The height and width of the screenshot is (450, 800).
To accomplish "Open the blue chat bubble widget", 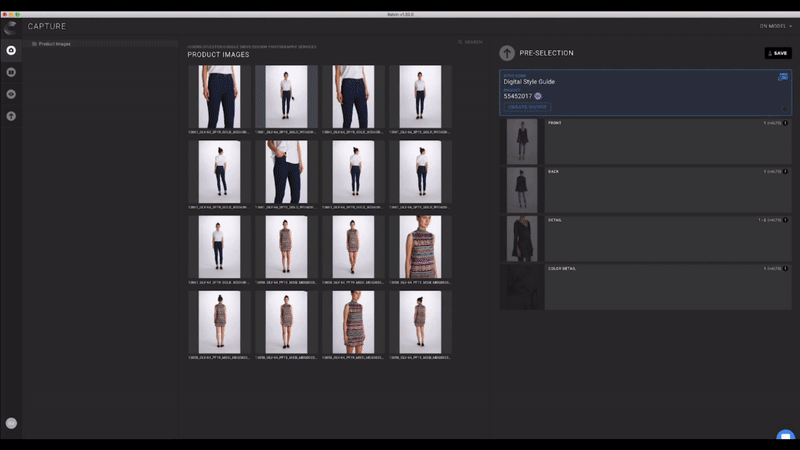I will pos(786,435).
